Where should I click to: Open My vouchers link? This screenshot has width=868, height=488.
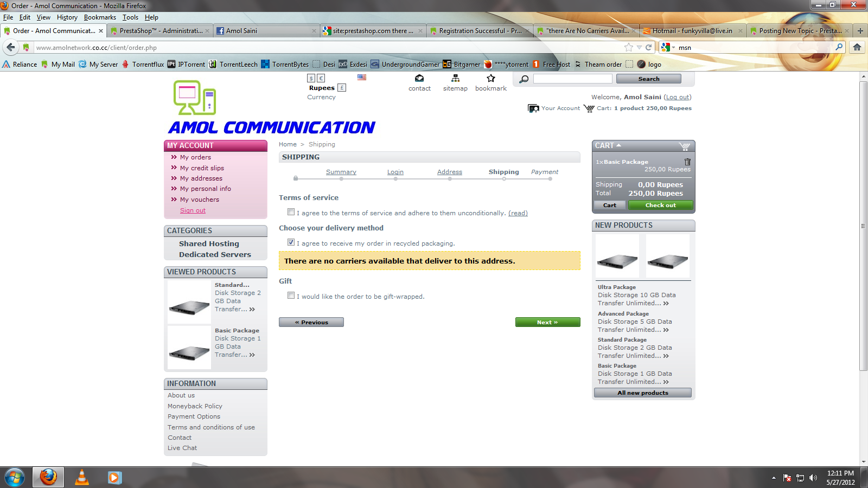click(x=199, y=200)
